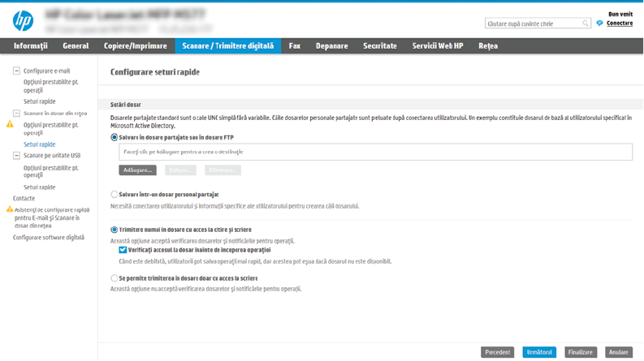This screenshot has width=644, height=361.
Task: Select Se permite trimiterea doar cu acces la scriere
Action: 115,278
